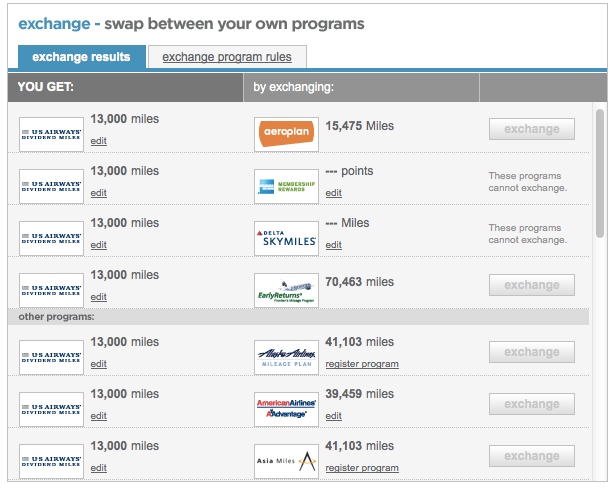Click US Airways logo in AAdvantage row
The image size is (613, 489).
(x=51, y=409)
